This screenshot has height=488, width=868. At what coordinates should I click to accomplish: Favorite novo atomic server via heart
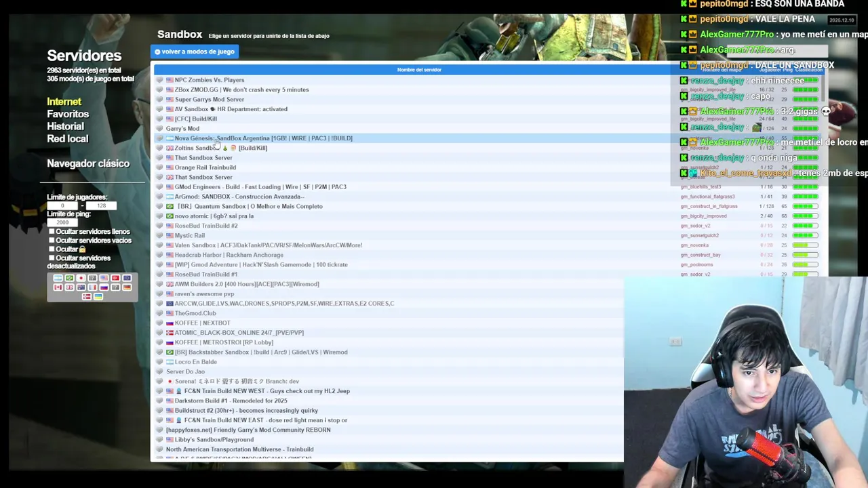pos(160,216)
